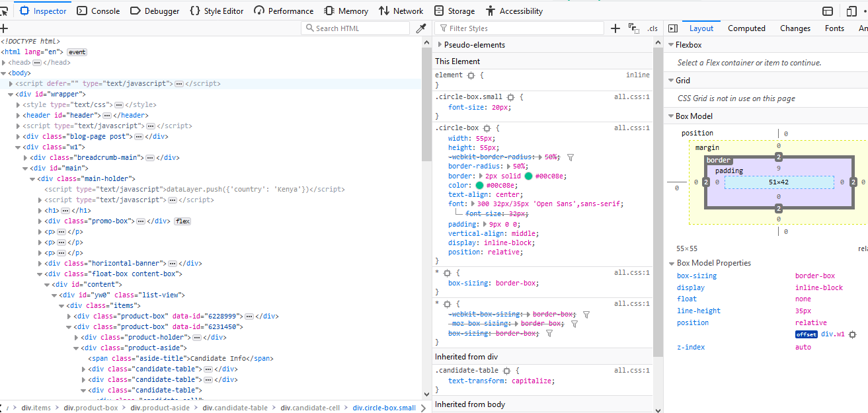
Task: Expand the breadcrumb-main div node
Action: (25, 158)
